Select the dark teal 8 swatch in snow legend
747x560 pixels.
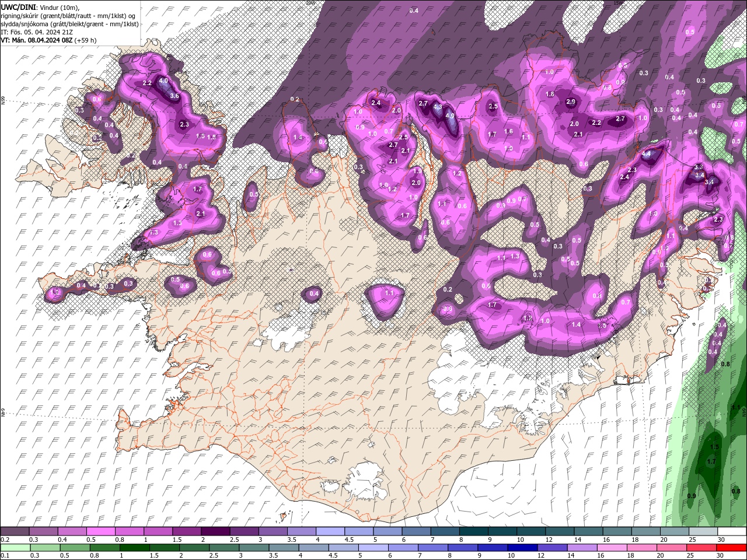click(474, 531)
